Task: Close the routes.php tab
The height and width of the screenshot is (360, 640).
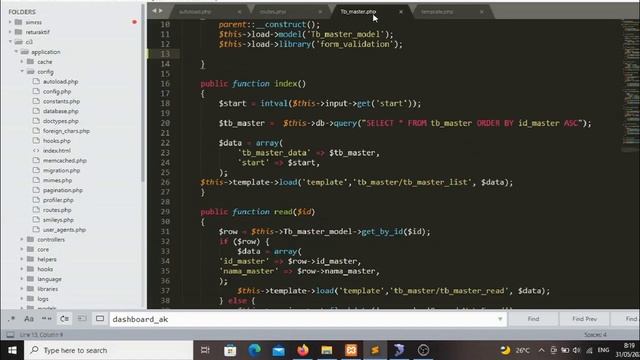Action: (320, 12)
